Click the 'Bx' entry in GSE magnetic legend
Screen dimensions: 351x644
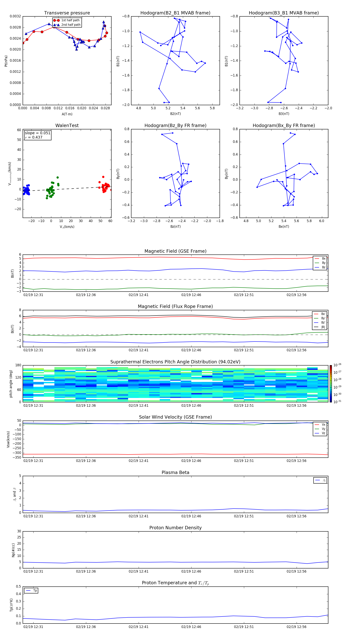click(320, 259)
